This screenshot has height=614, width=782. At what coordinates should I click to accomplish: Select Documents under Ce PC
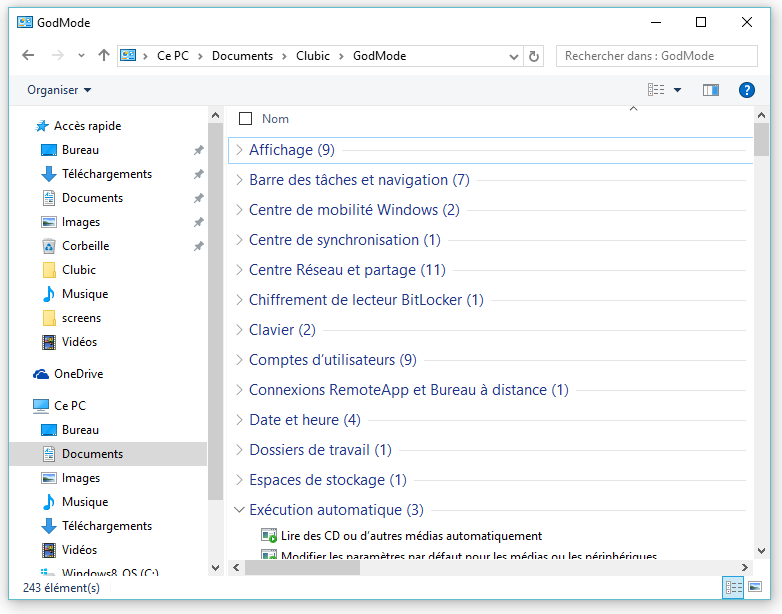[x=92, y=453]
